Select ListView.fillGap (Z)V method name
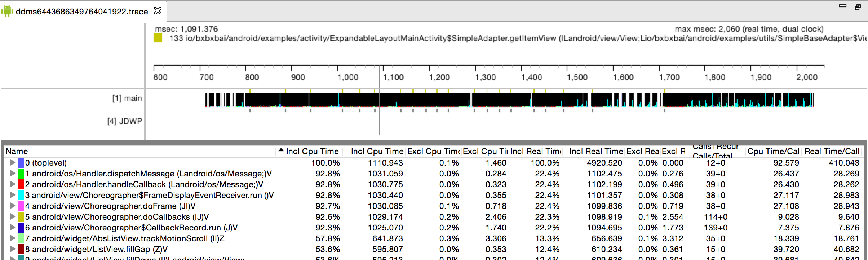 click(x=96, y=249)
